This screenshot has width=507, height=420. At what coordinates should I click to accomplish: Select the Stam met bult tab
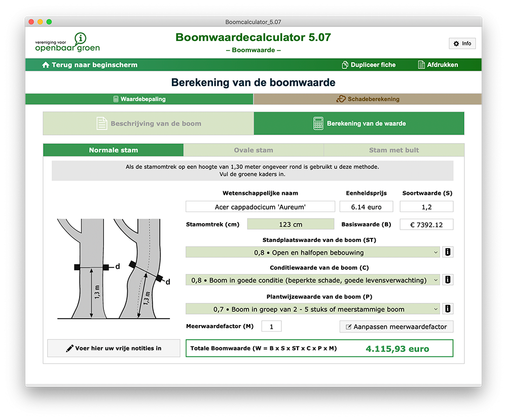394,150
